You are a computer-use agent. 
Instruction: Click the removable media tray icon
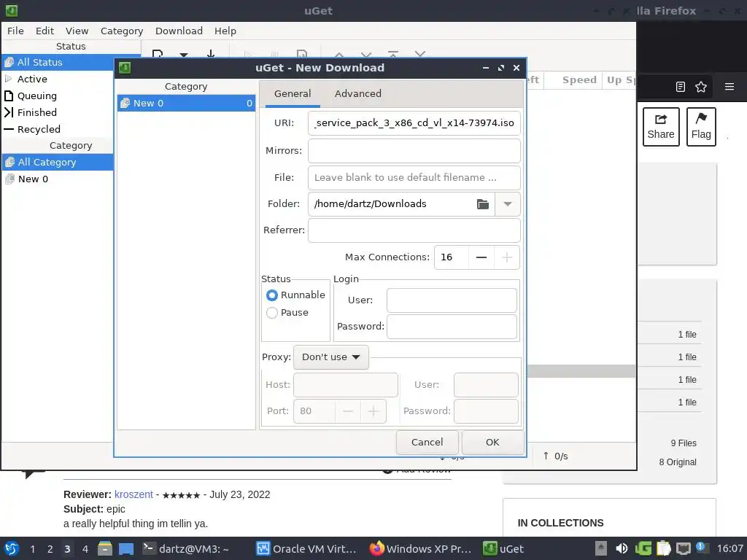[x=601, y=548]
